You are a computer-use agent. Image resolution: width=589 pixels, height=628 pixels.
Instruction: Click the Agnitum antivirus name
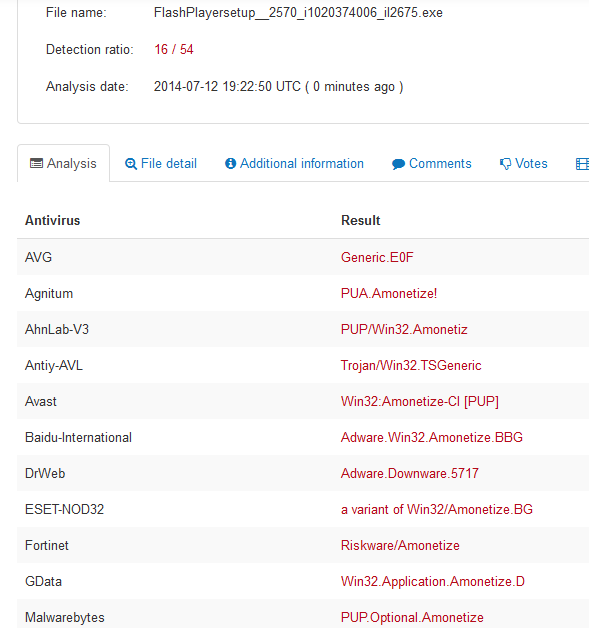49,294
